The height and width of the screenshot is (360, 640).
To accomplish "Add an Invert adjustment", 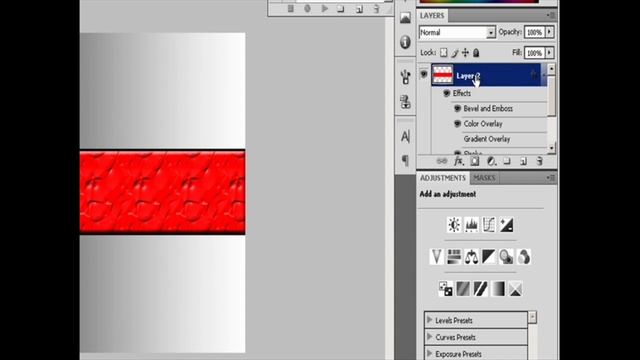I will [445, 289].
